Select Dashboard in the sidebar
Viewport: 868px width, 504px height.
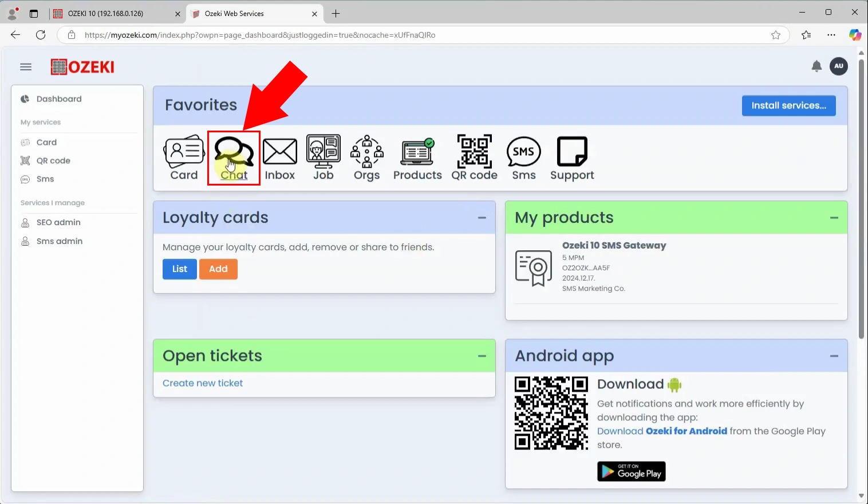[x=59, y=99]
